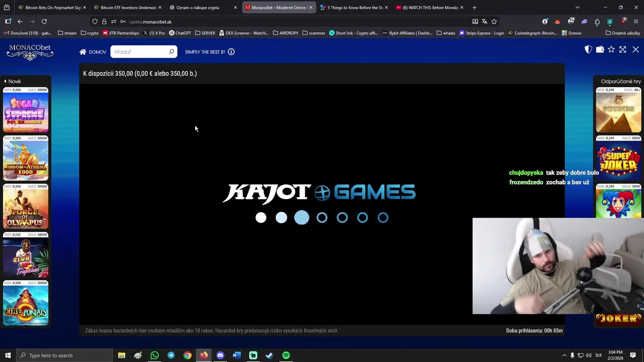The image size is (644, 362).
Task: Click the magnifier search icon
Action: pyautogui.click(x=172, y=52)
